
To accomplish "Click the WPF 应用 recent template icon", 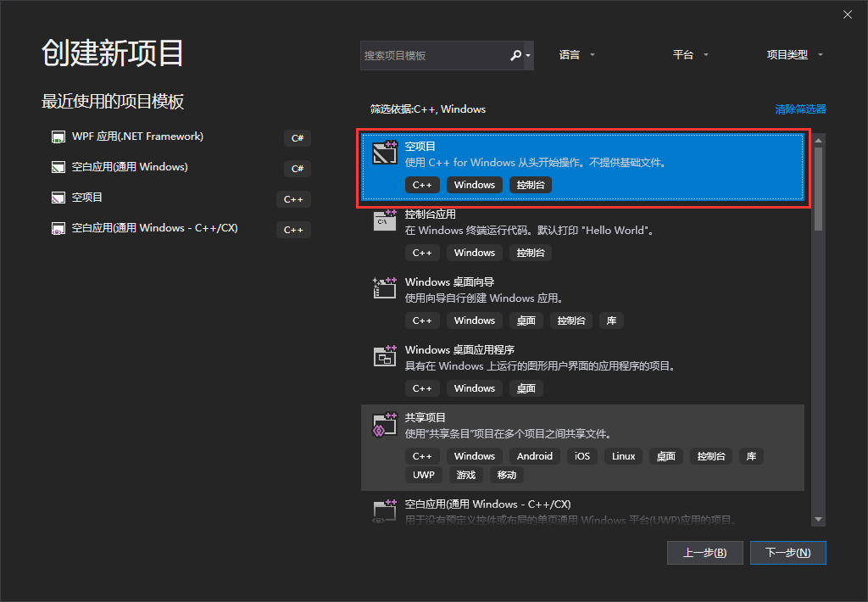I will coord(58,137).
